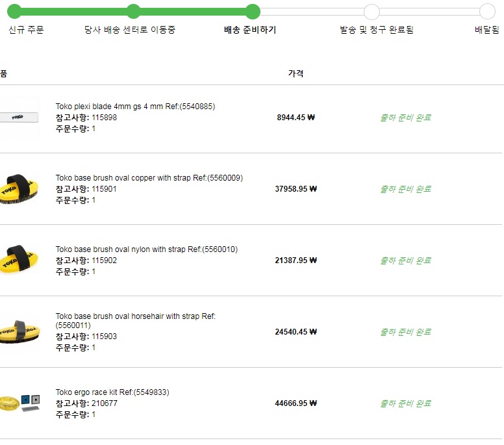Click Toko ergo race kit product title

click(x=112, y=392)
